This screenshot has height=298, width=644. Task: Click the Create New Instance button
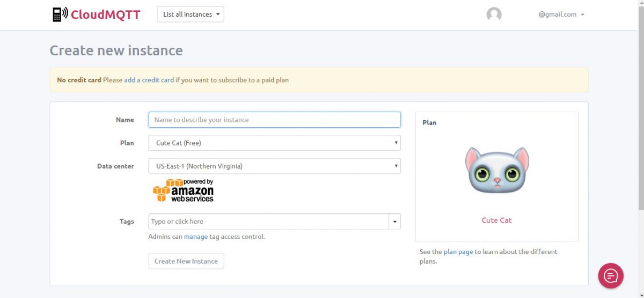pos(186,261)
